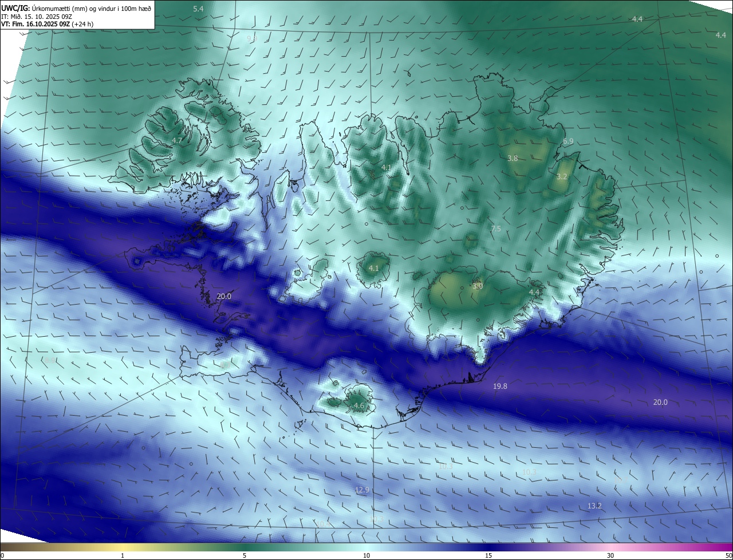The image size is (733, 560).
Task: Click the 12.9 value over the ocean
Action: tap(362, 490)
